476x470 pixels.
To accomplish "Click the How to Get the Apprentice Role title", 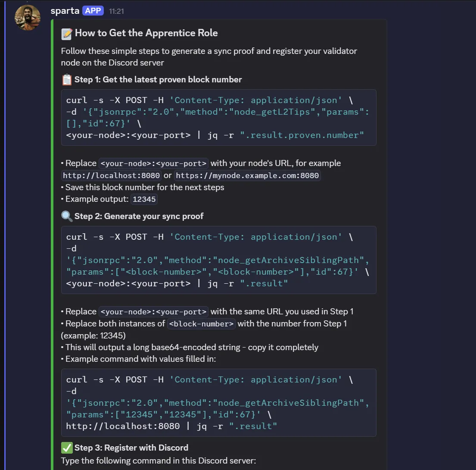I will pos(146,33).
